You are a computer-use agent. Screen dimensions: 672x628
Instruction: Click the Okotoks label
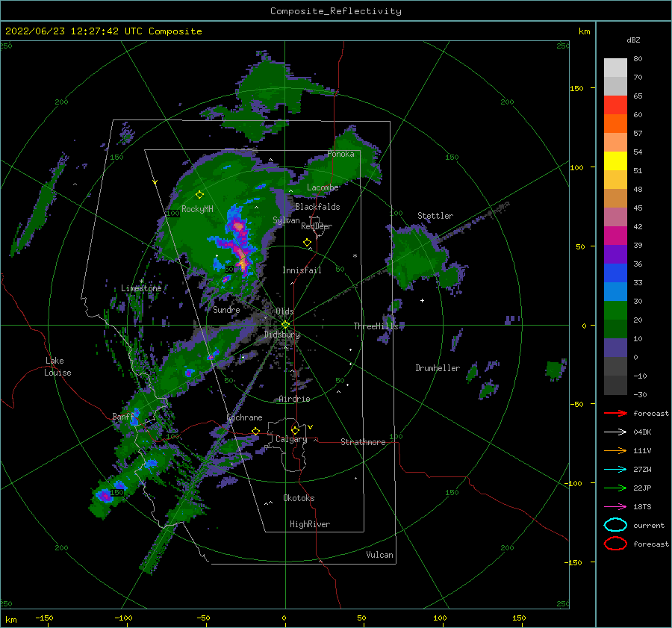(x=299, y=498)
